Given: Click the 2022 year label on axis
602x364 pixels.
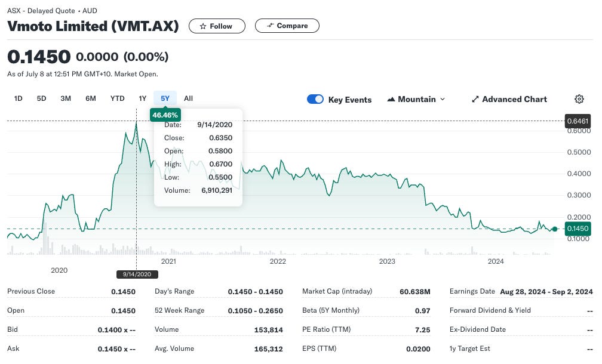Looking at the screenshot, I should pos(278,261).
